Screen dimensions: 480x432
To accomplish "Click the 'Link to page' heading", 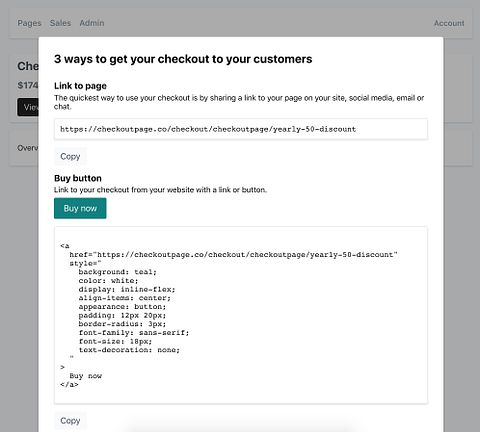I will click(80, 86).
